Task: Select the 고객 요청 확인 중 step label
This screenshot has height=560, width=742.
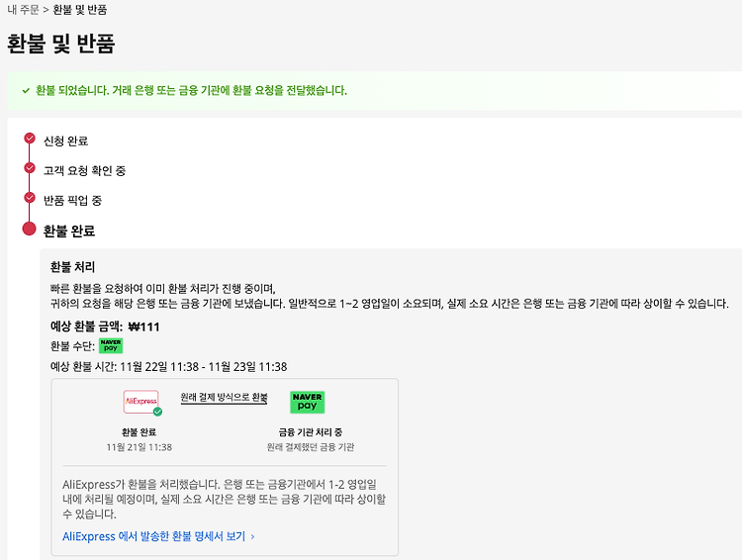Action: tap(85, 170)
